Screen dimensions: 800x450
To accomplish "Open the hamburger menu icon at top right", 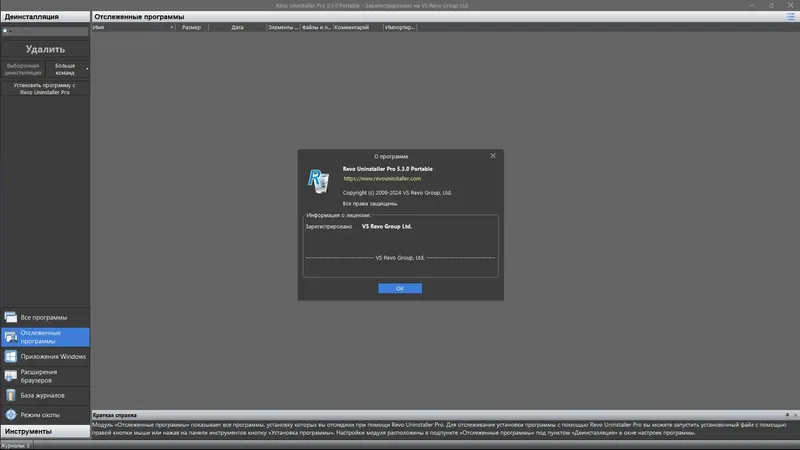I will 790,17.
